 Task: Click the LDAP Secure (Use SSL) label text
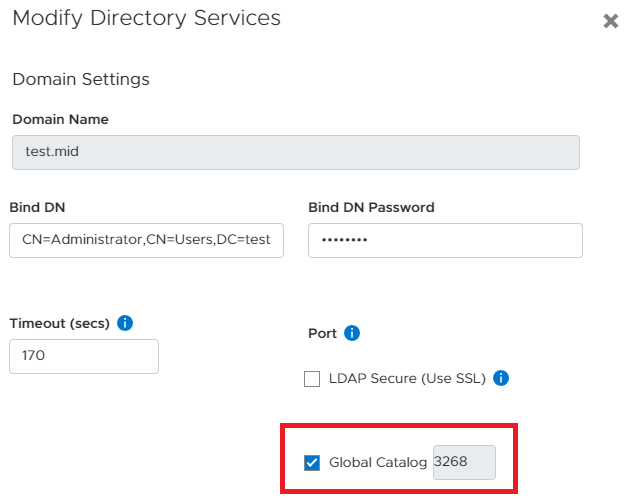(x=406, y=379)
